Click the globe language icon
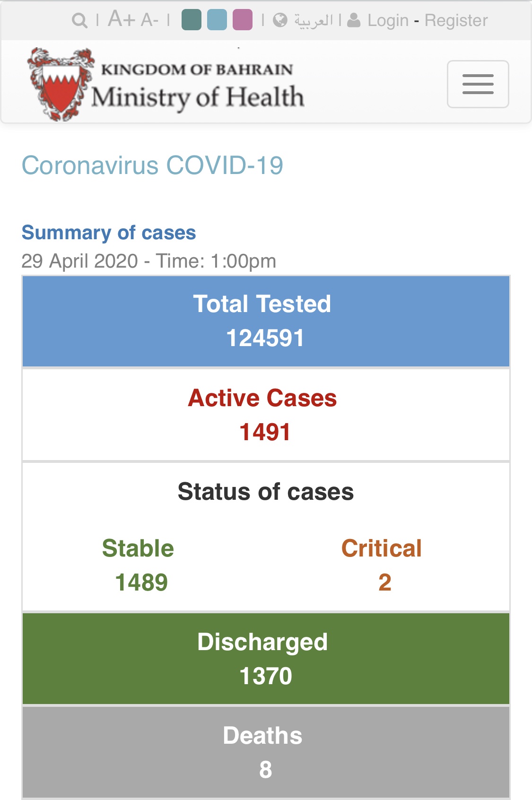 [280, 20]
